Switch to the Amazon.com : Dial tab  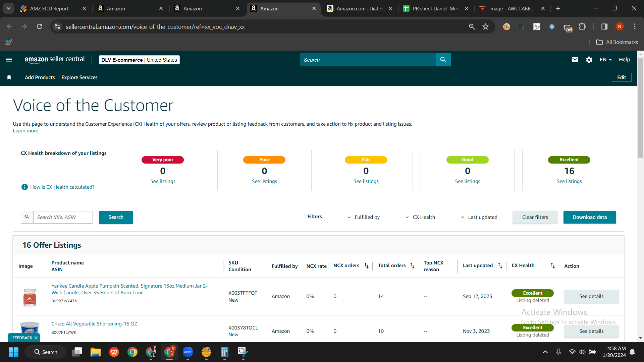pos(360,8)
